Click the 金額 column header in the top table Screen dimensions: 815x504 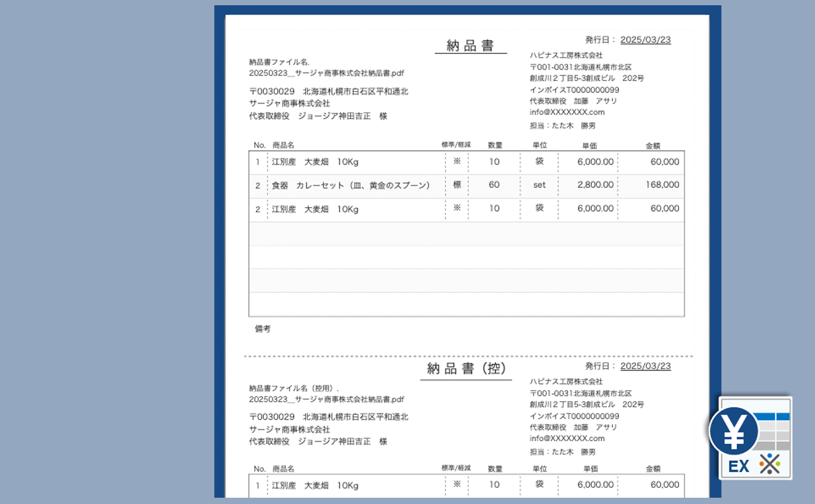(652, 146)
